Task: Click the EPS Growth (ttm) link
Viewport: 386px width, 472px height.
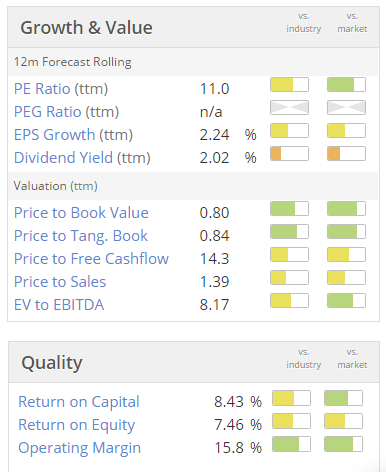Action: [73, 135]
